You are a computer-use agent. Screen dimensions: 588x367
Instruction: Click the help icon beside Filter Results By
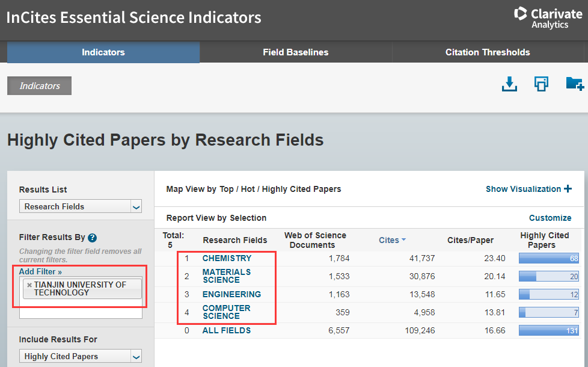tap(92, 238)
